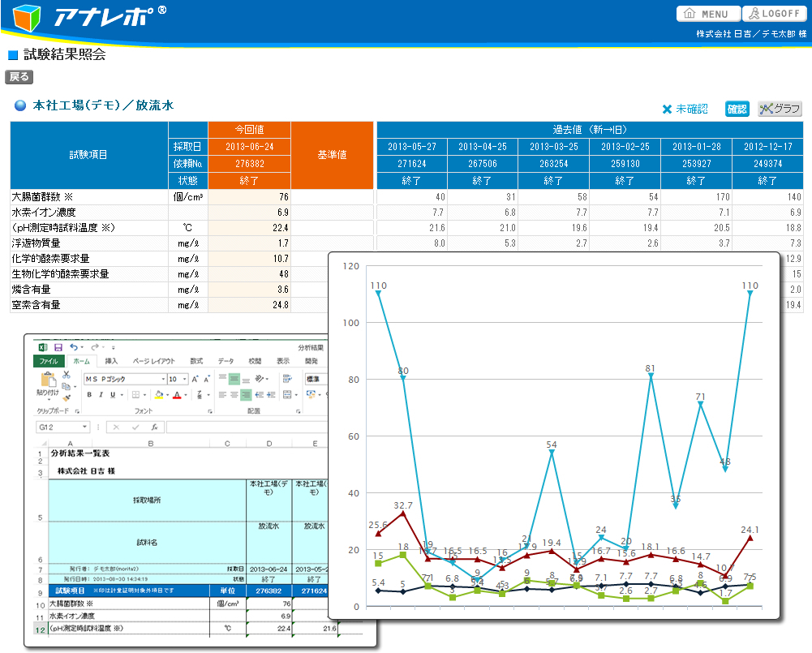Image resolution: width=812 pixels, height=653 pixels.
Task: Open the グラフ chart button
Action: click(x=780, y=109)
